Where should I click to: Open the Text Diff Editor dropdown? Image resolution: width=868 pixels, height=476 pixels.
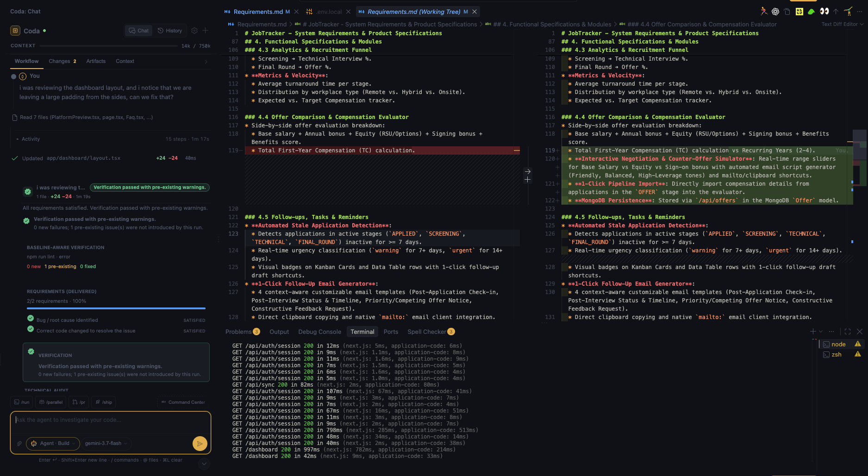point(843,24)
